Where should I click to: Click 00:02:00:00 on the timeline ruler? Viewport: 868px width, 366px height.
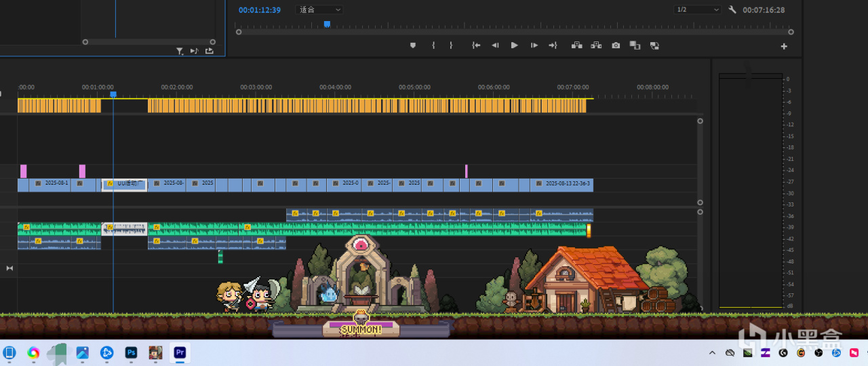pos(177,87)
